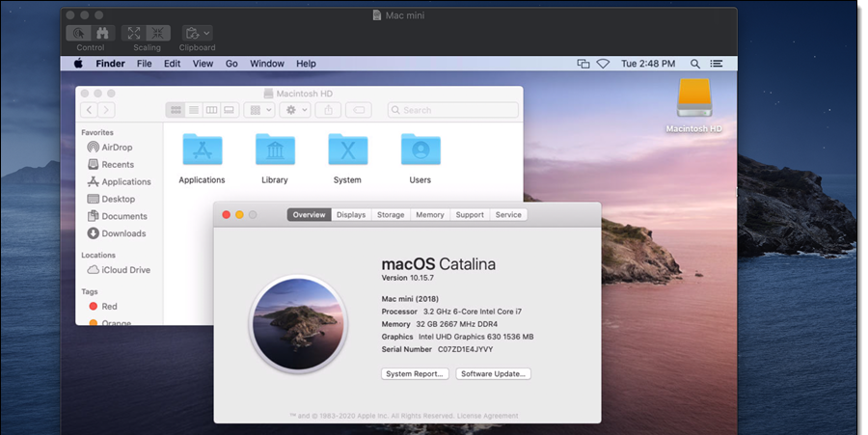Switch Finder to list view

pyautogui.click(x=194, y=110)
